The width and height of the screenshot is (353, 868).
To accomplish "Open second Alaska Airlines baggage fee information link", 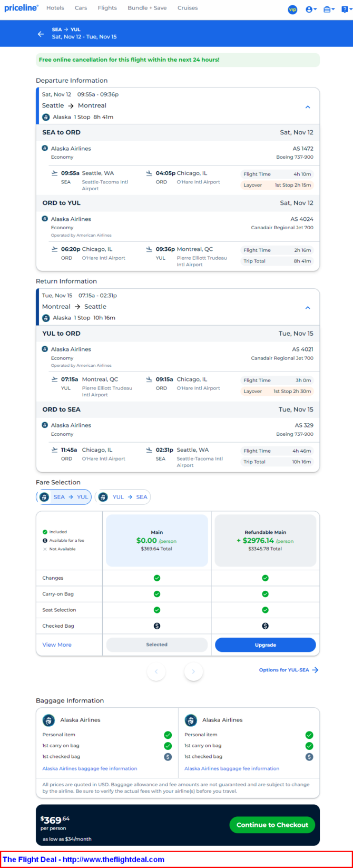I will 232,768.
